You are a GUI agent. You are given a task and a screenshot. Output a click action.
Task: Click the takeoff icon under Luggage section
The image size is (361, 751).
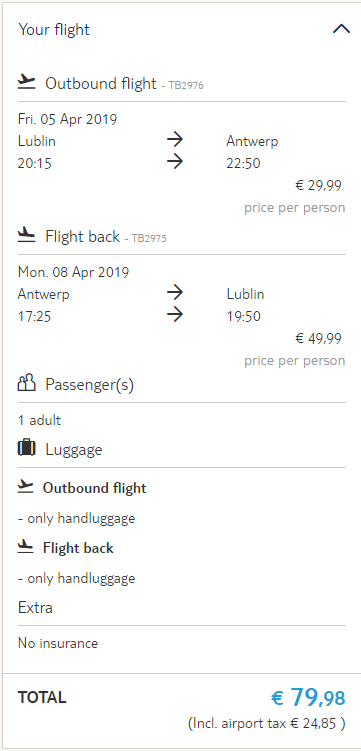point(25,487)
